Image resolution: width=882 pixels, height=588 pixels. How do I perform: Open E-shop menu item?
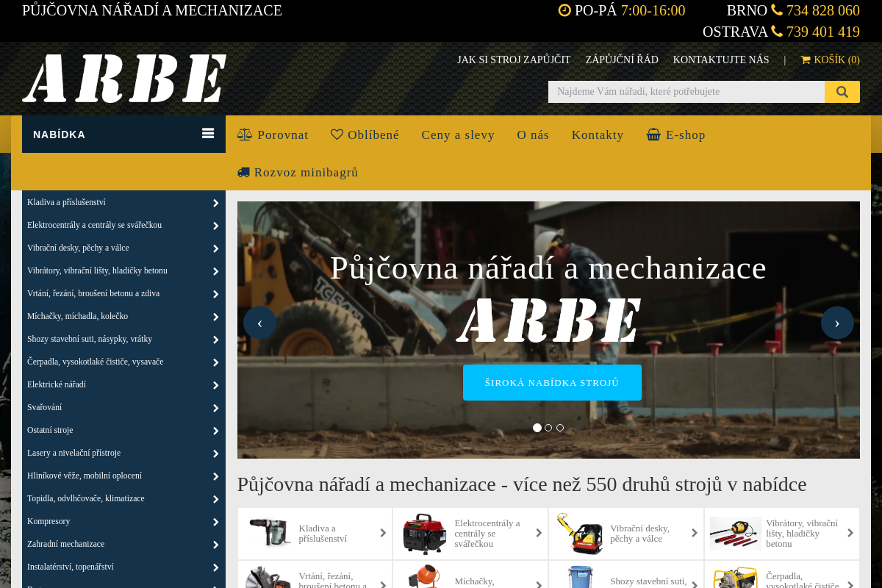676,135
